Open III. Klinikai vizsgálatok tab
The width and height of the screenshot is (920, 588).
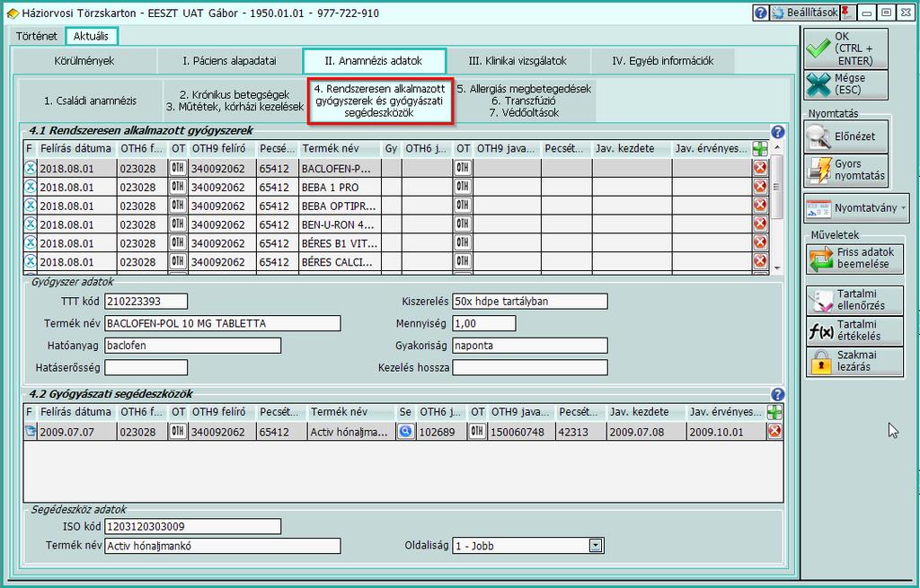(x=517, y=61)
